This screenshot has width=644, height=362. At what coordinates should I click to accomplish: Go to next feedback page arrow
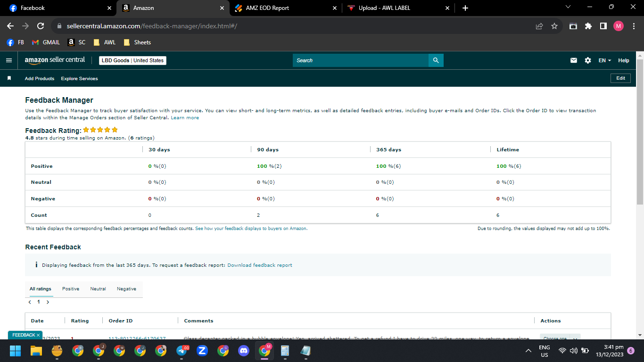(48, 302)
